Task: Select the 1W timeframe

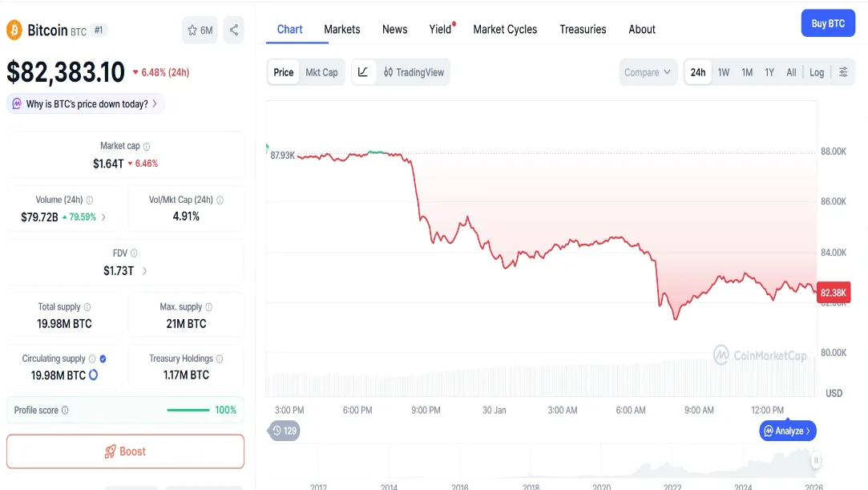Action: pyautogui.click(x=723, y=72)
